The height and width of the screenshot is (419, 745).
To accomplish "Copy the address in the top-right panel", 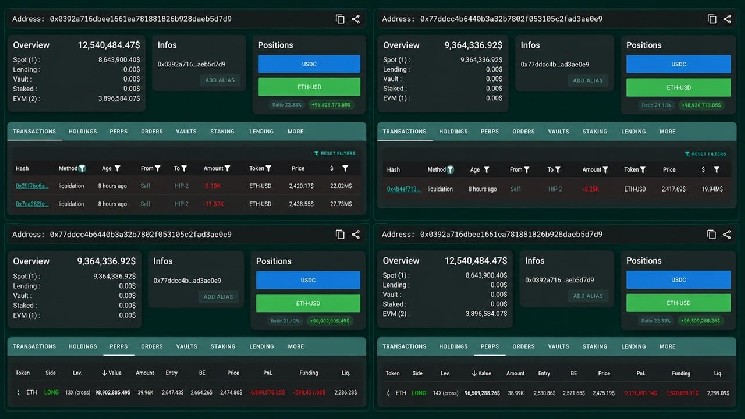I will click(712, 19).
